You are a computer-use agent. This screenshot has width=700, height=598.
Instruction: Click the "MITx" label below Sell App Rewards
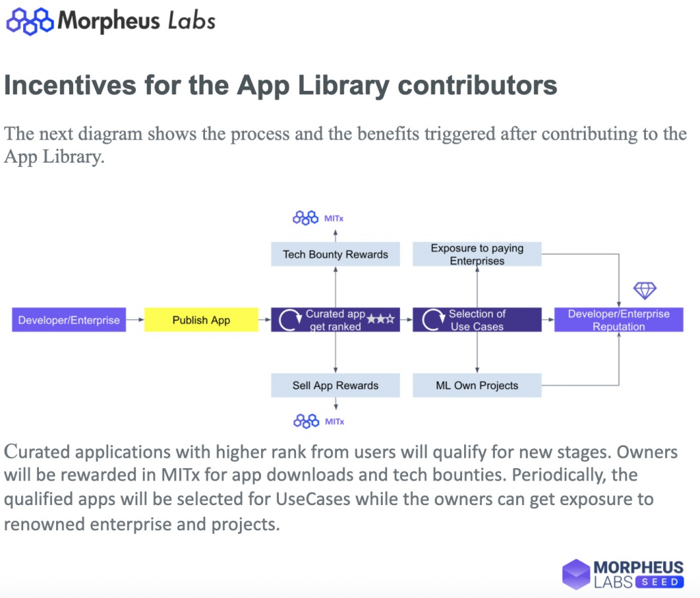(334, 421)
